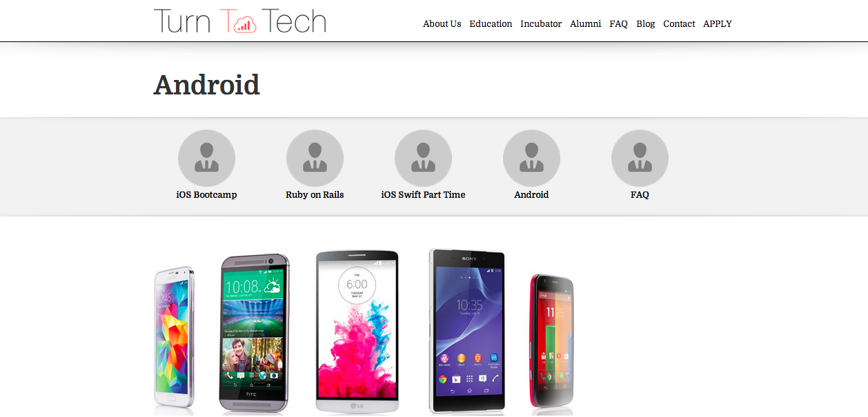This screenshot has width=868, height=417.
Task: Click the TurnToTech cloud logo
Action: click(x=239, y=21)
